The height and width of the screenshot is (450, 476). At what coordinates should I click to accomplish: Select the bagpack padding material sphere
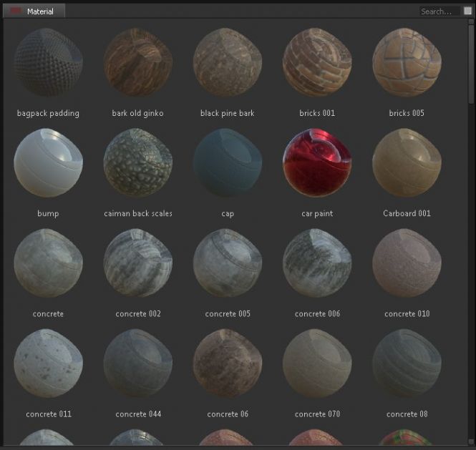[x=48, y=62]
